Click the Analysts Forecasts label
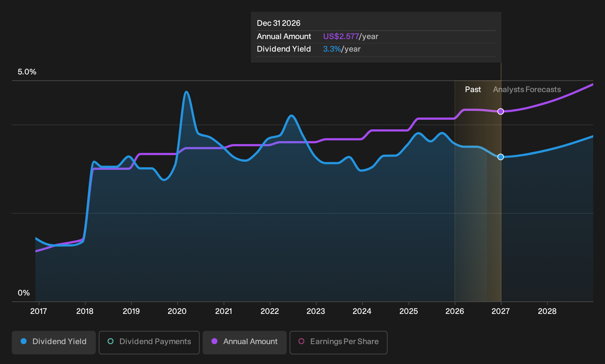Screen dimensions: 605x364 (x=527, y=90)
